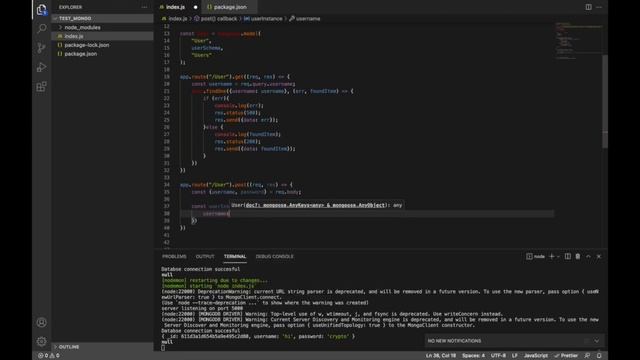Open index.js in the explorer tree
Image resolution: width=640 pixels, height=360 pixels.
point(102,36)
